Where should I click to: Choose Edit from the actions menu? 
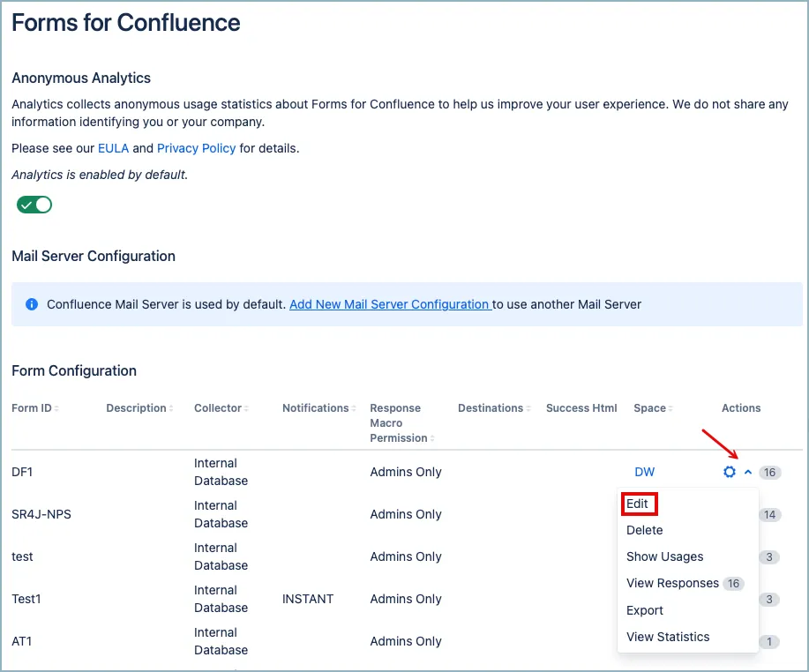coord(637,504)
